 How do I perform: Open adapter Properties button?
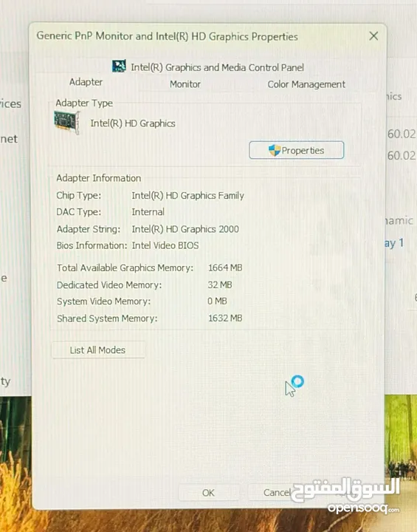click(297, 150)
